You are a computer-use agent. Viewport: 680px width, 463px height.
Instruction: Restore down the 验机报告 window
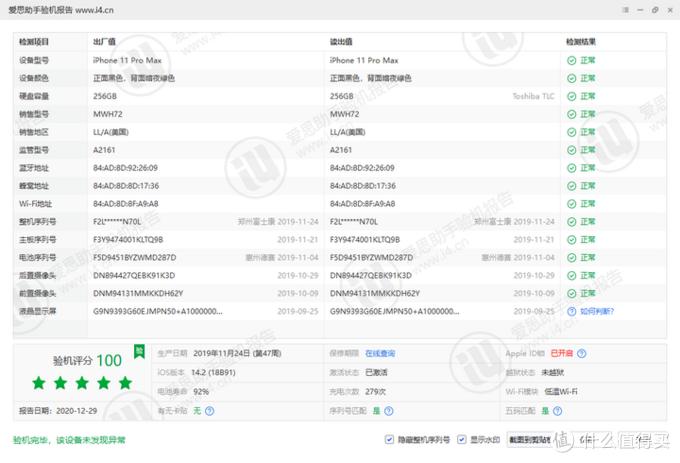click(x=655, y=10)
